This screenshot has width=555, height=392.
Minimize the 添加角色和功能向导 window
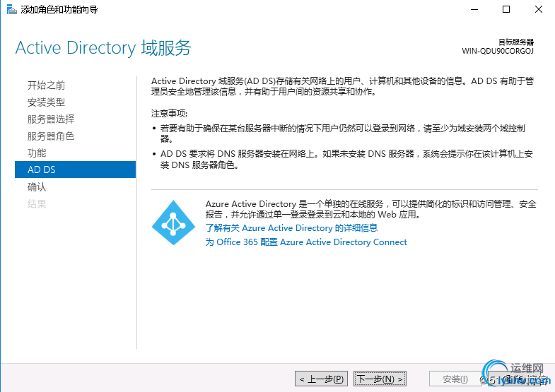click(x=472, y=9)
